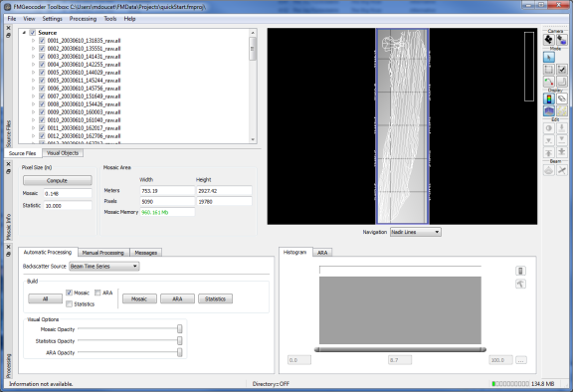Switch to the Manual Processing tab
Viewport: 573px width, 392px height.
pyautogui.click(x=103, y=253)
